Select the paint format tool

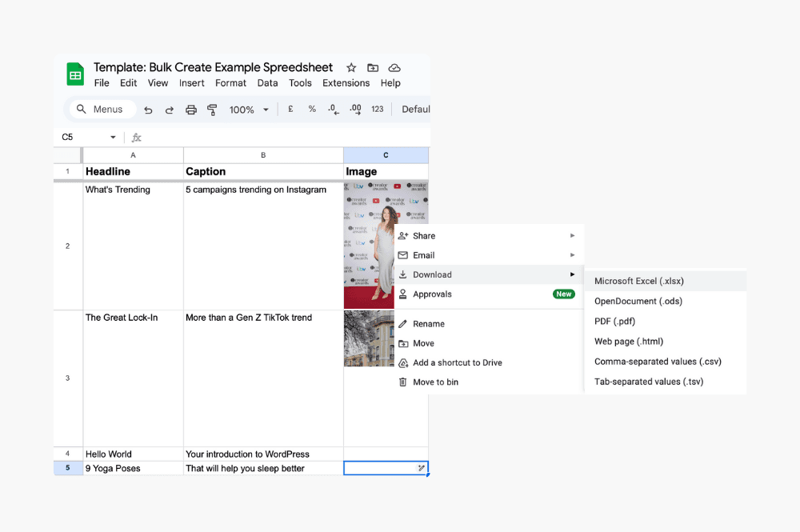tap(212, 110)
